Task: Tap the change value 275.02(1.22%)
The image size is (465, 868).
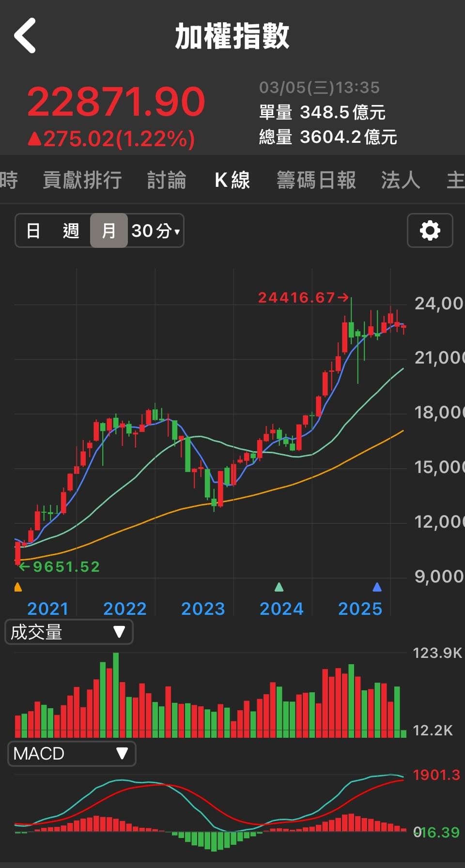Action: coord(111,139)
